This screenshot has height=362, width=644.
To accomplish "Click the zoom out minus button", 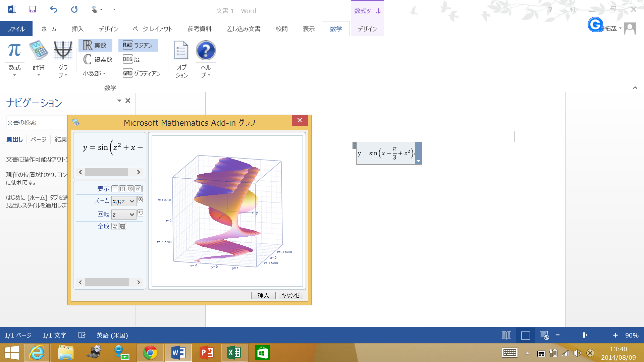I will (x=557, y=335).
